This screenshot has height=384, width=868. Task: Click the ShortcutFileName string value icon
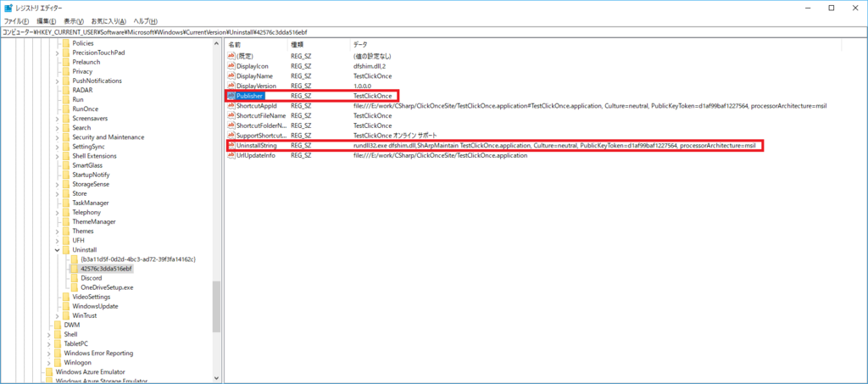(231, 115)
